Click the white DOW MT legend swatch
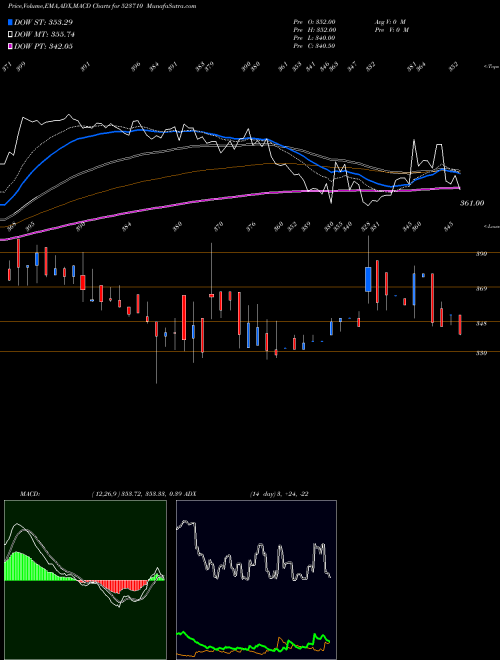This screenshot has width=500, height=660. click(x=11, y=34)
